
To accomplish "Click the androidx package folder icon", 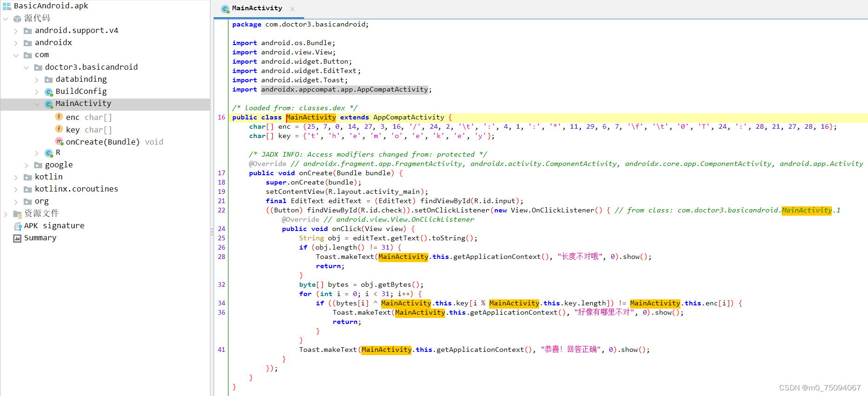I will point(28,43).
